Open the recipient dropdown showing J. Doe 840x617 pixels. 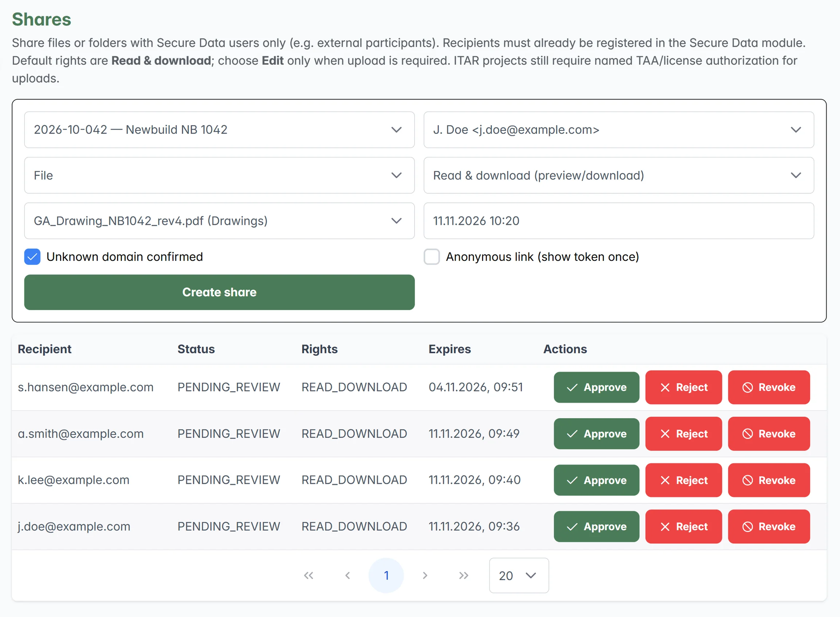pos(618,130)
